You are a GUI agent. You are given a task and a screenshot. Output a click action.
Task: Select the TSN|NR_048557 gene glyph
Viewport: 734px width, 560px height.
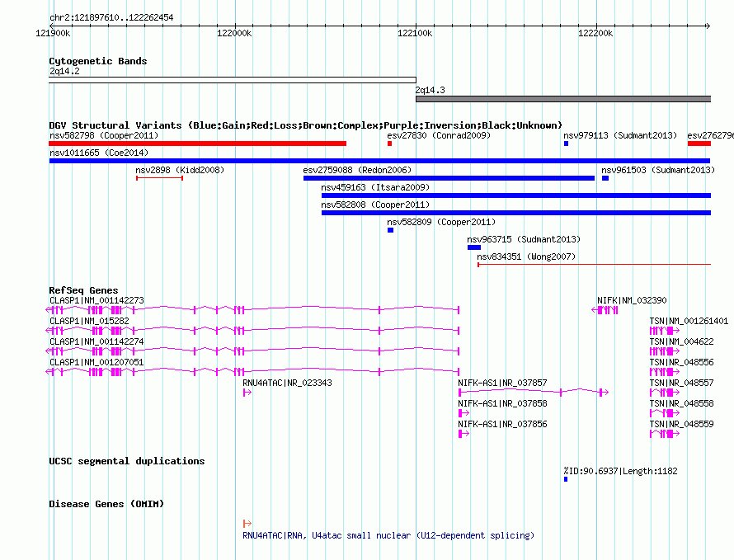click(665, 393)
